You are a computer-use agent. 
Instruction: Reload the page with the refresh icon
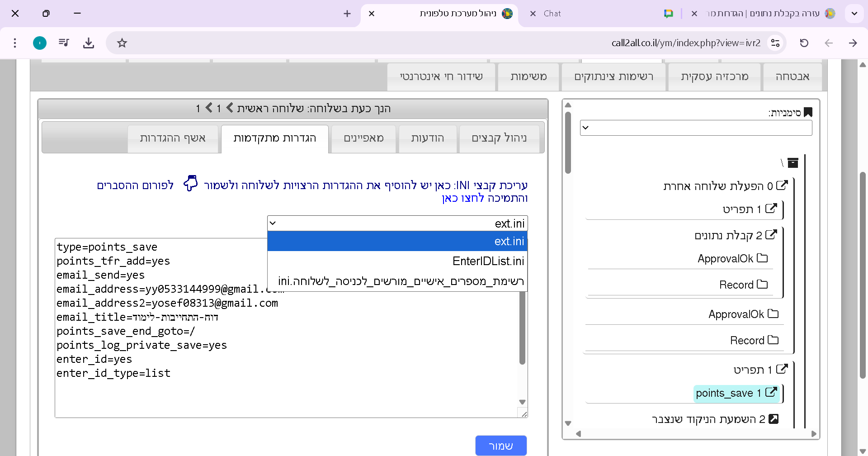[804, 43]
